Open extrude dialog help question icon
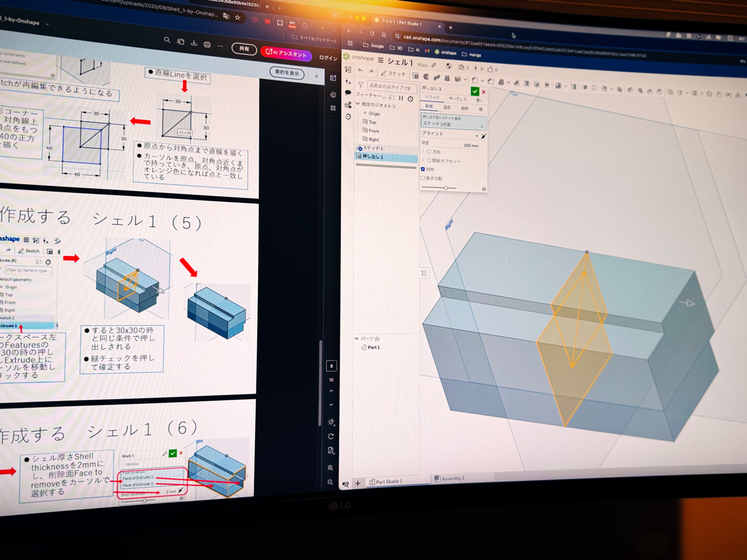This screenshot has height=560, width=747. click(x=484, y=189)
